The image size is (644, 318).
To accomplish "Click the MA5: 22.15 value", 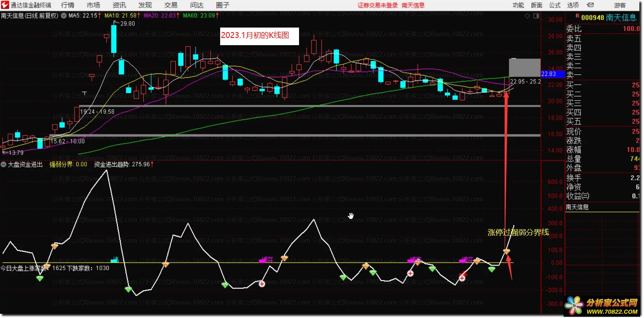I will 85,16.
